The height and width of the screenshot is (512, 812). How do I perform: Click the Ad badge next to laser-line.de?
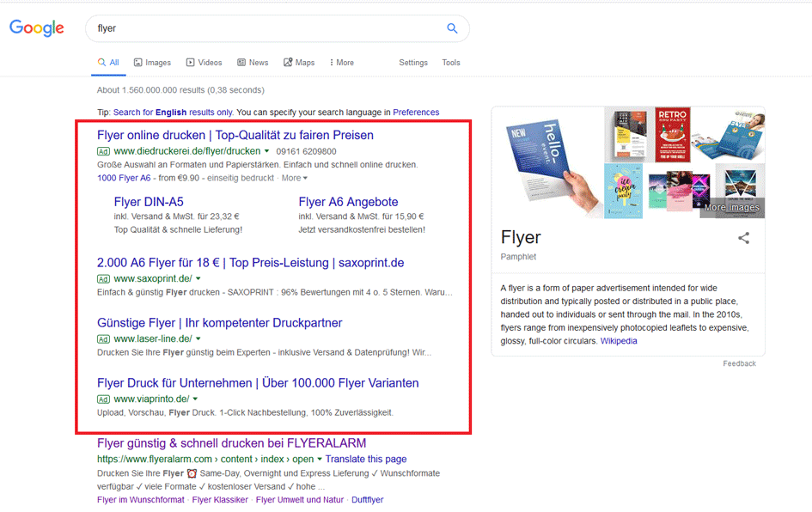point(103,339)
